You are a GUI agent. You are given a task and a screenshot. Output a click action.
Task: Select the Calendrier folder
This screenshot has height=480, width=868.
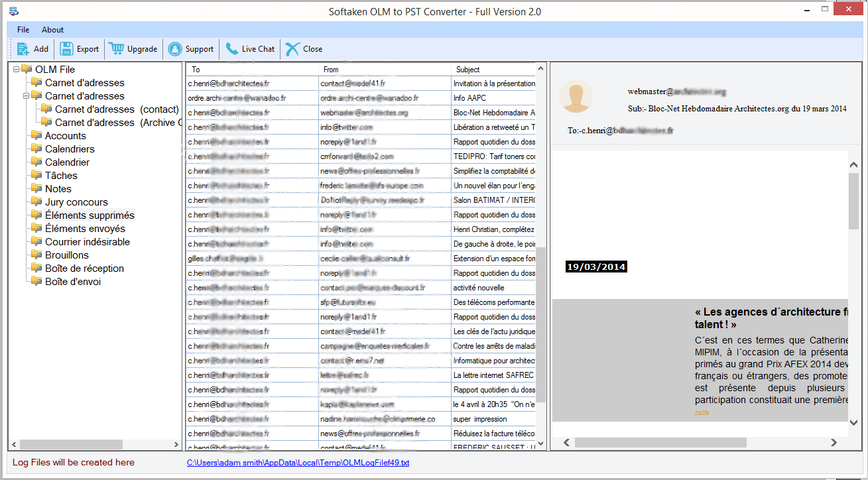click(67, 162)
